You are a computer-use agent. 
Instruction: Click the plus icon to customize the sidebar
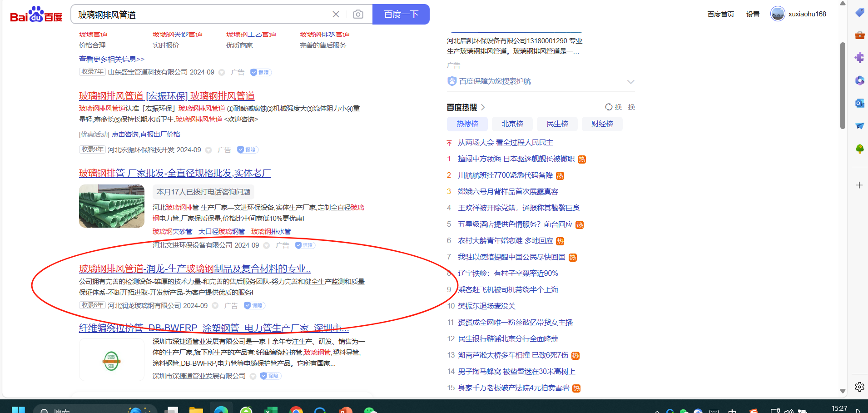[x=859, y=185]
